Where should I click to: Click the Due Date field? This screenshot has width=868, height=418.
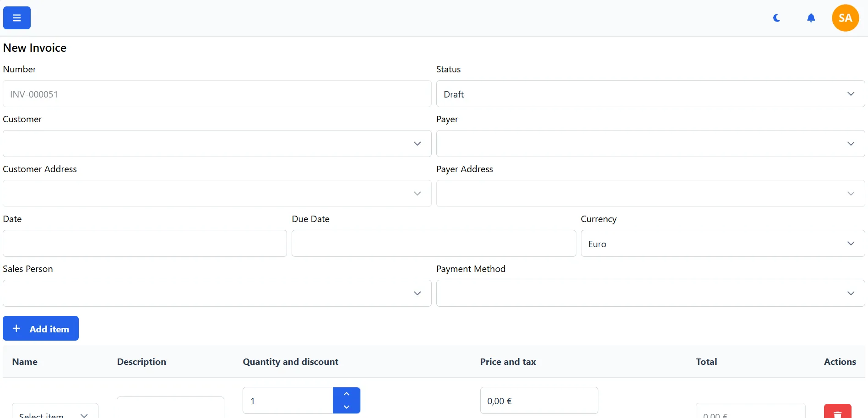[x=433, y=243]
